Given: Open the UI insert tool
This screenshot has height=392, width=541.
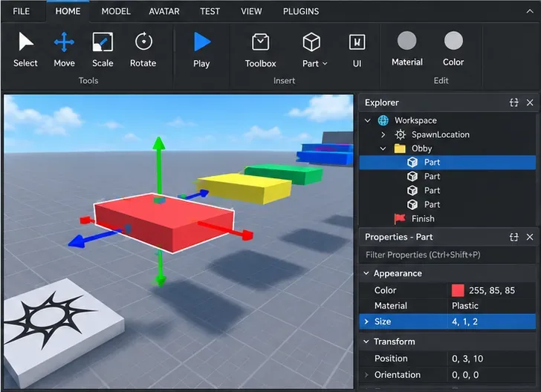Looking at the screenshot, I should coord(357,50).
